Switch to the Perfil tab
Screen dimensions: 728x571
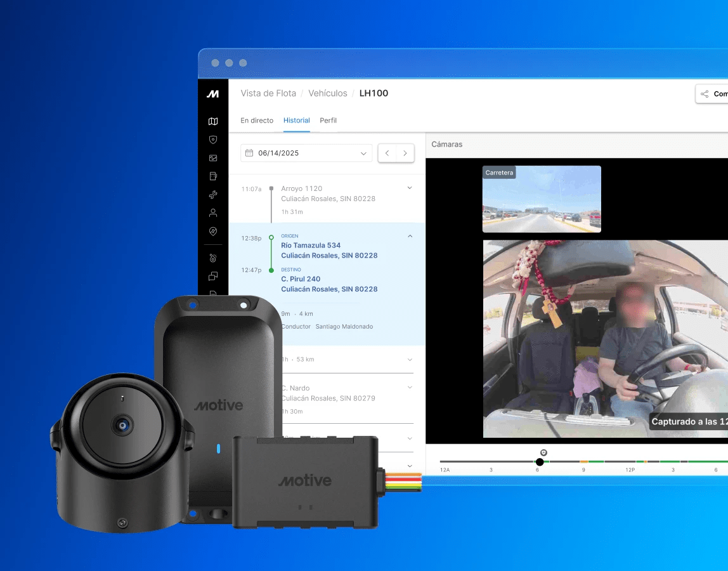click(328, 121)
